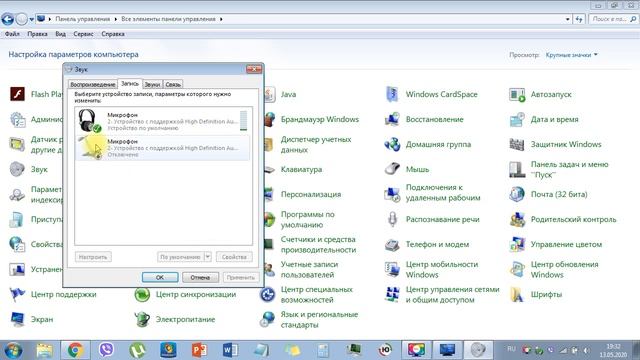Open the Почта (32 бита) icon
The image size is (640, 360).
point(517,194)
